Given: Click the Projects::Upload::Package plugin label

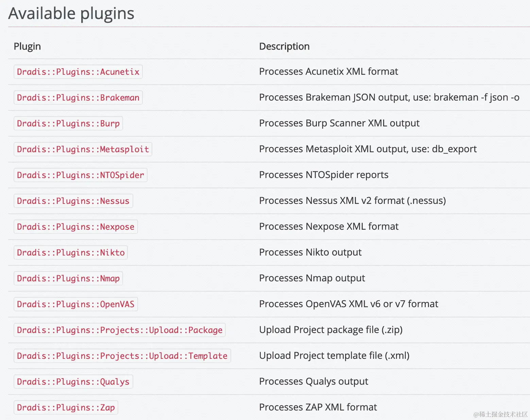Looking at the screenshot, I should (x=119, y=330).
